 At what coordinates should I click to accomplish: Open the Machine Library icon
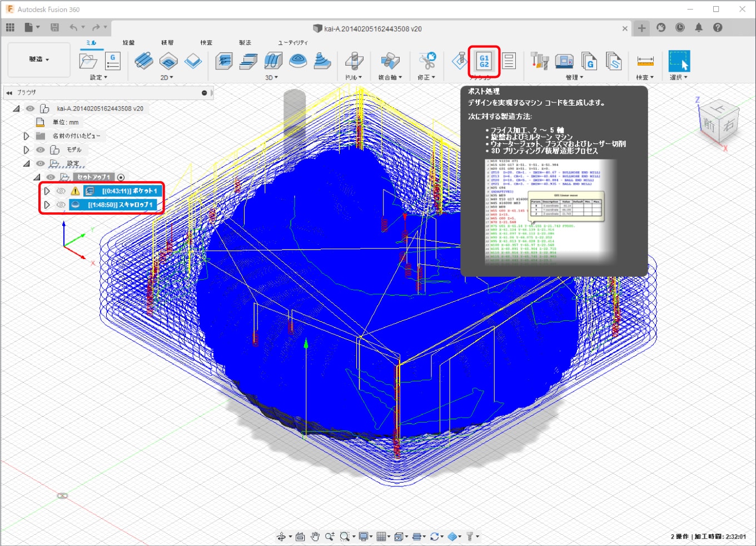click(x=564, y=61)
